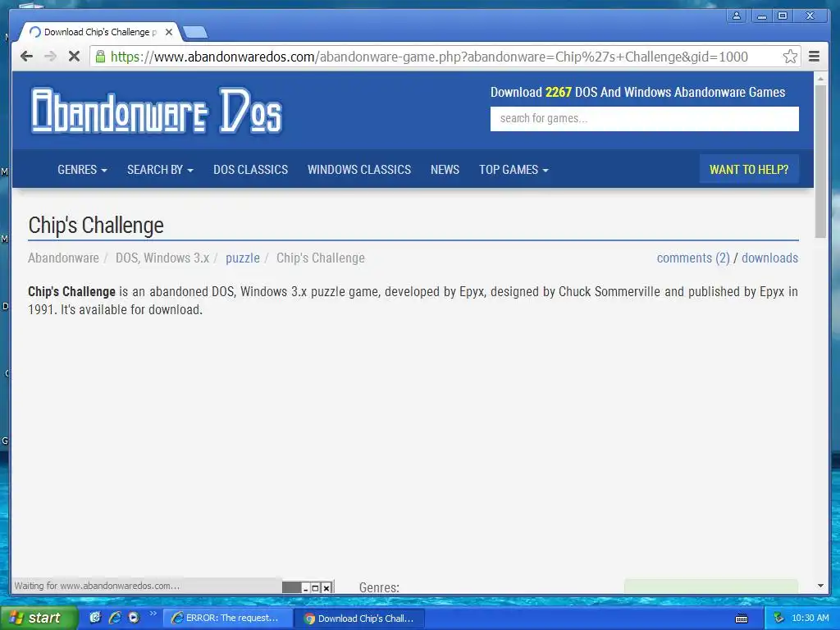Viewport: 840px width, 630px height.
Task: Open the NEWS menu item
Action: click(x=445, y=169)
